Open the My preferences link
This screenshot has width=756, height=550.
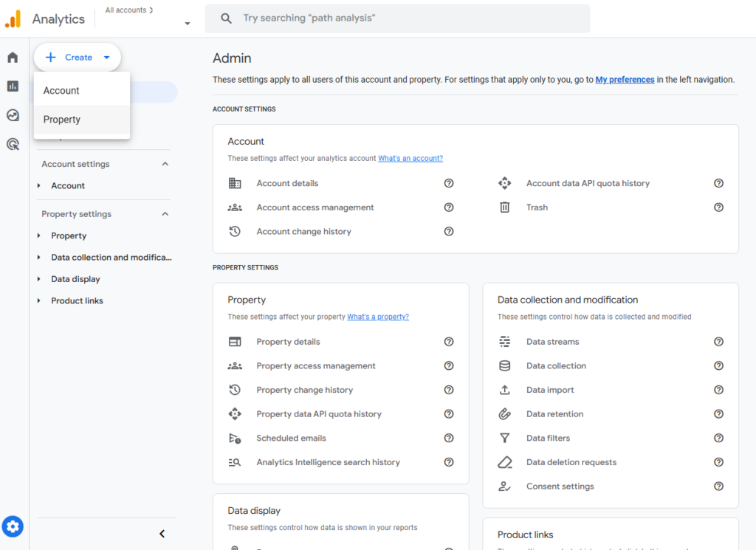(625, 80)
